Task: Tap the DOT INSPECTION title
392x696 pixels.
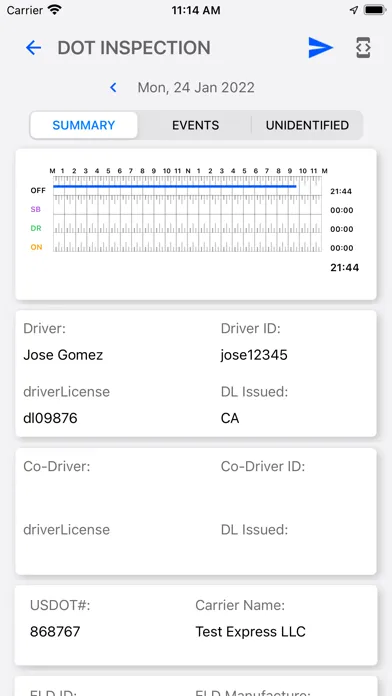Action: pos(134,48)
